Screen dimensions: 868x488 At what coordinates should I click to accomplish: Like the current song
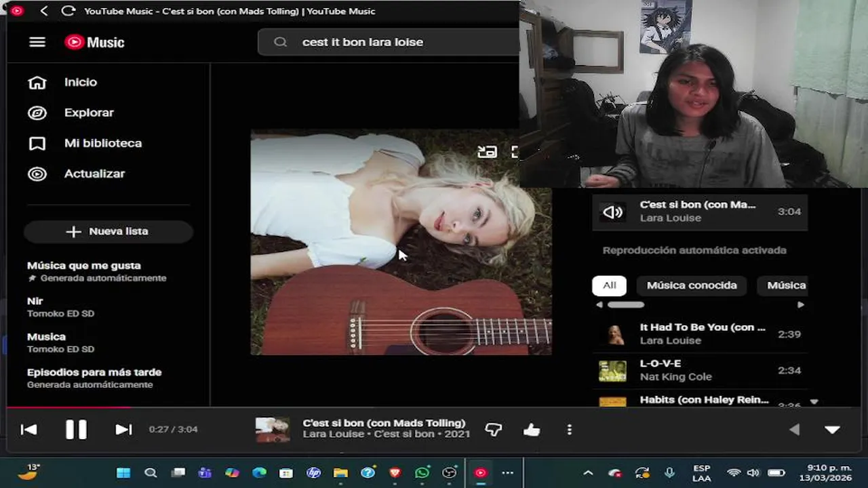pos(532,430)
